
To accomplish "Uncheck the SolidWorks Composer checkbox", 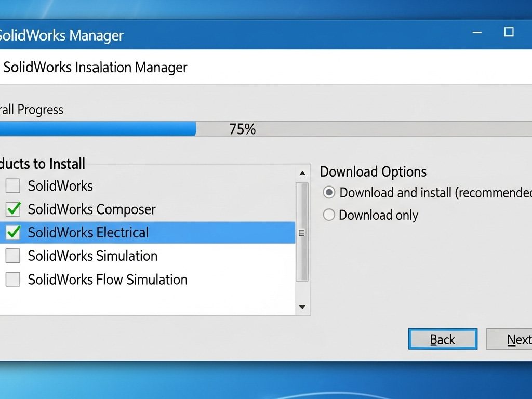I will (x=13, y=209).
